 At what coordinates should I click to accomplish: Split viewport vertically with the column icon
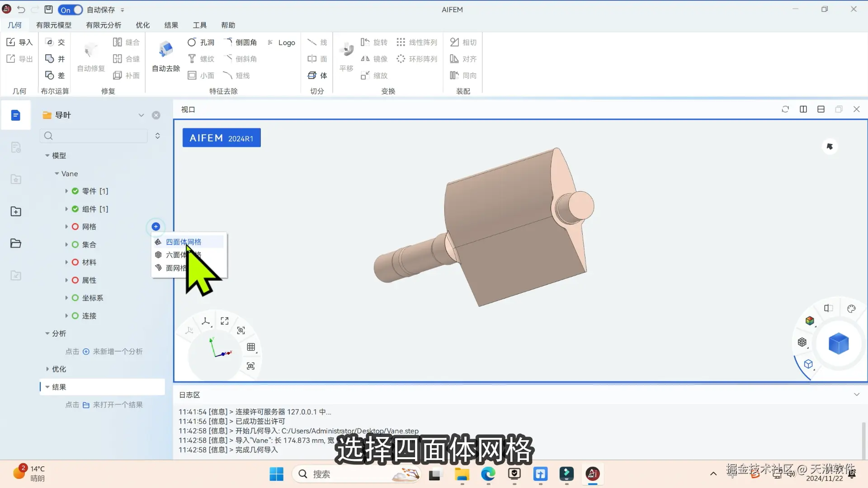click(803, 109)
